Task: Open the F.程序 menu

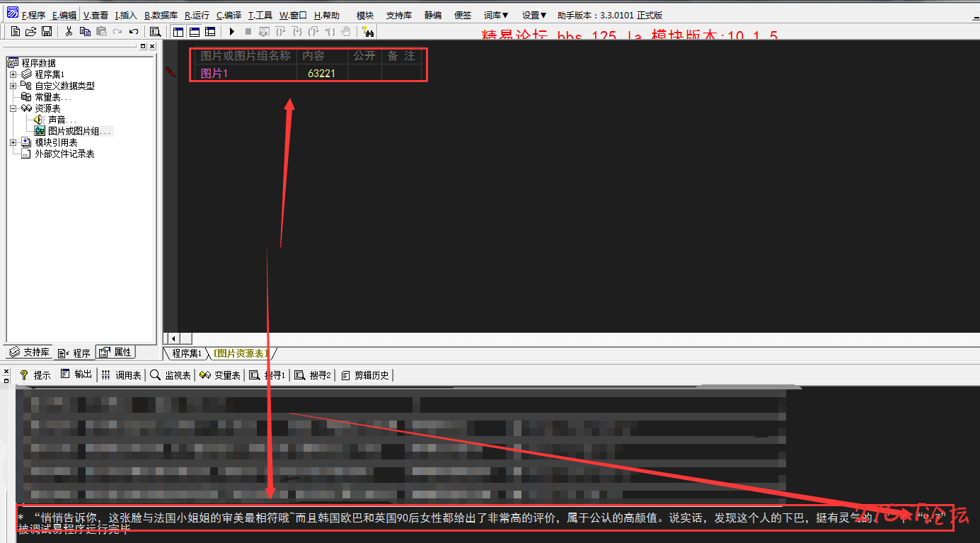Action: click(x=34, y=15)
